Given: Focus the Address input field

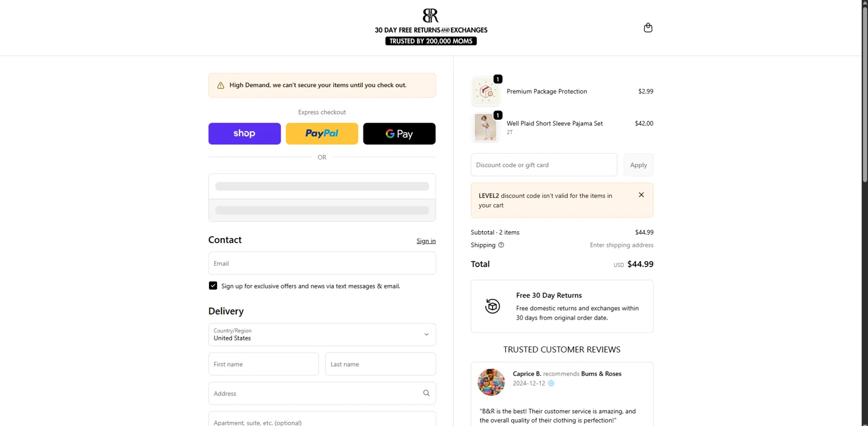Looking at the screenshot, I should pos(322,393).
